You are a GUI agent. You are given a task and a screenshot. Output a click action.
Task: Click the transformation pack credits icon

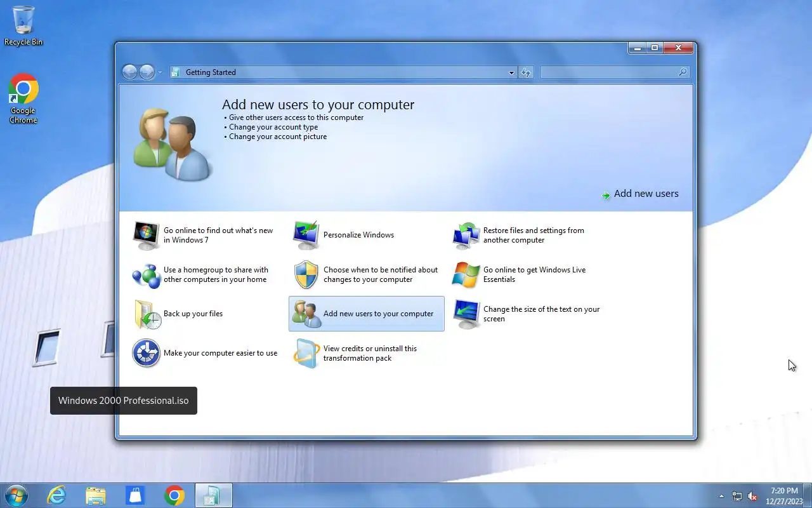click(306, 354)
